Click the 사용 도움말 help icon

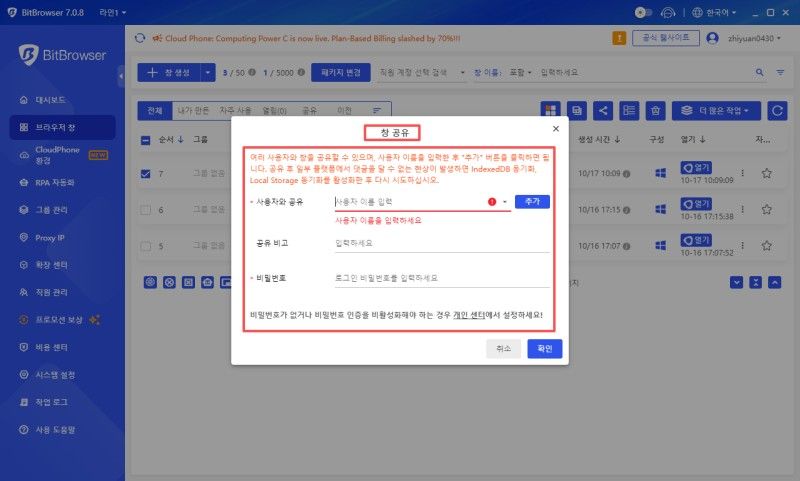click(23, 430)
